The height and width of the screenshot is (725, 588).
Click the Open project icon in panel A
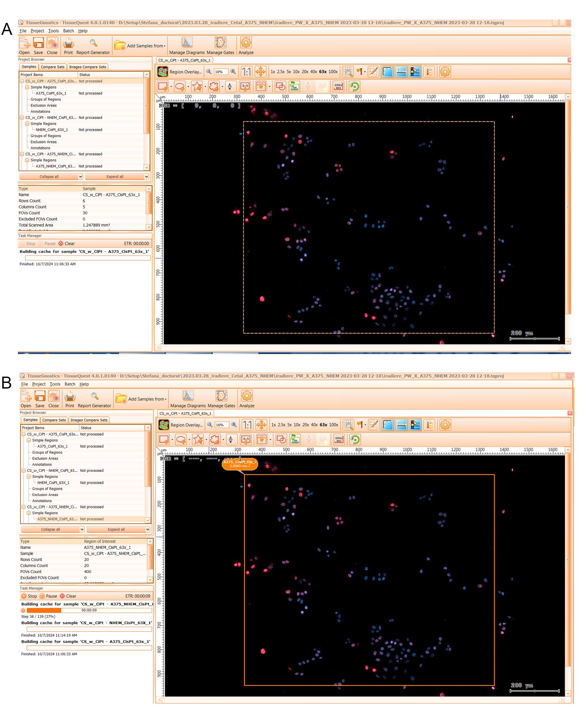click(x=24, y=43)
